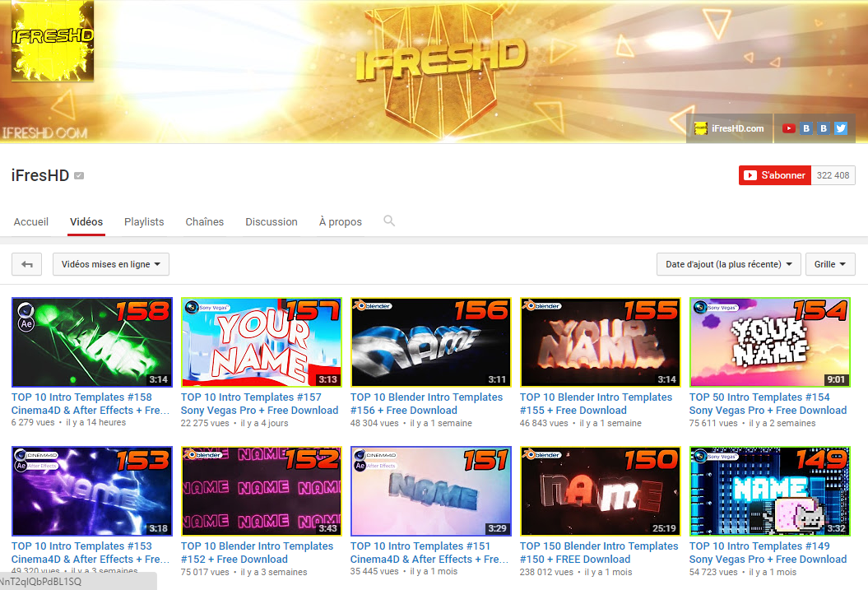The width and height of the screenshot is (868, 590).
Task: Open title link TOP 10 Intro Templates #149
Action: coord(768,552)
